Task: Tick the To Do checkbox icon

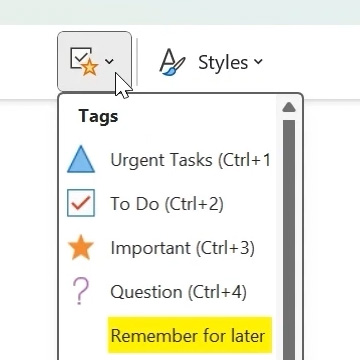Action: pyautogui.click(x=81, y=203)
